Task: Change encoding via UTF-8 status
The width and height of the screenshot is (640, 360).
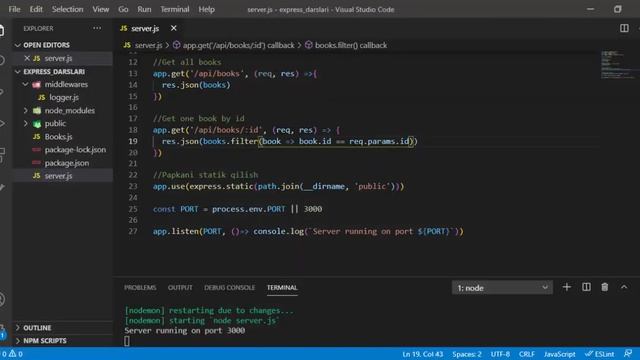Action: click(x=500, y=354)
